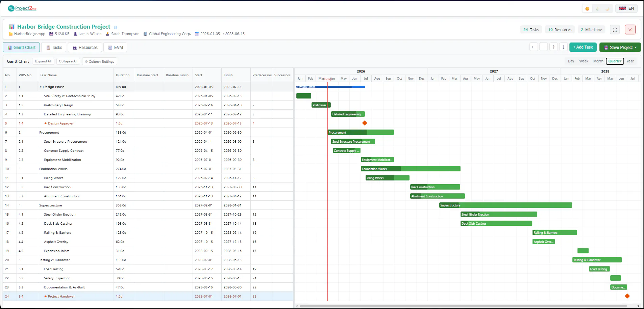Image resolution: width=644 pixels, height=309 pixels.
Task: Click the Design Phase summary progress bar
Action: 331,87
